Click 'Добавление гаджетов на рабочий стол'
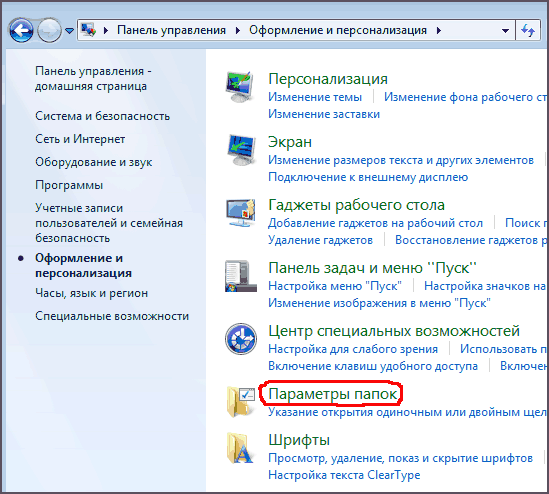The width and height of the screenshot is (549, 494). (375, 223)
